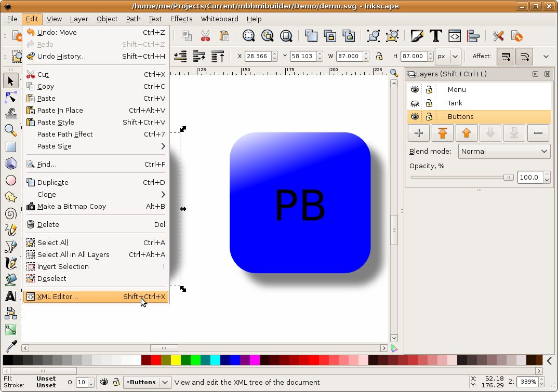Click the X position input field
Viewport: 558px width, 392px height.
[x=258, y=56]
